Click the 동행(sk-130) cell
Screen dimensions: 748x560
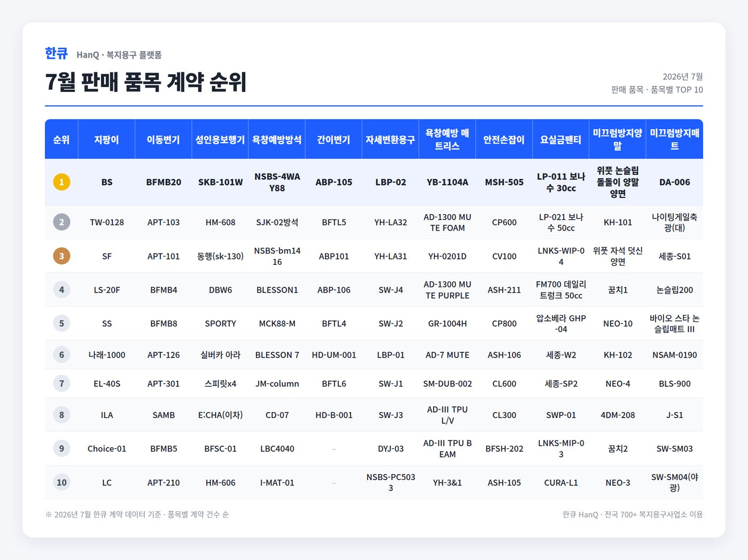pyautogui.click(x=220, y=256)
